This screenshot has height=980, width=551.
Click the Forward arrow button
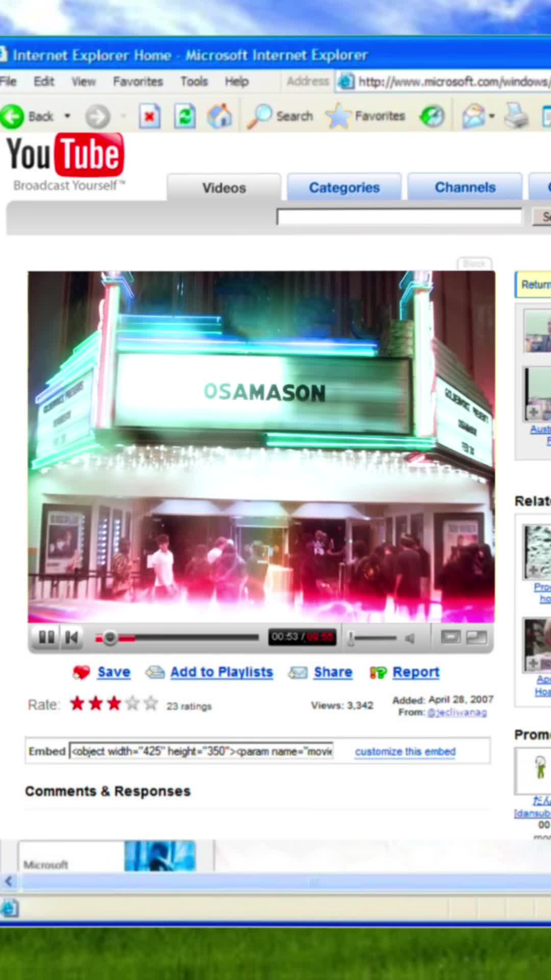click(x=97, y=116)
